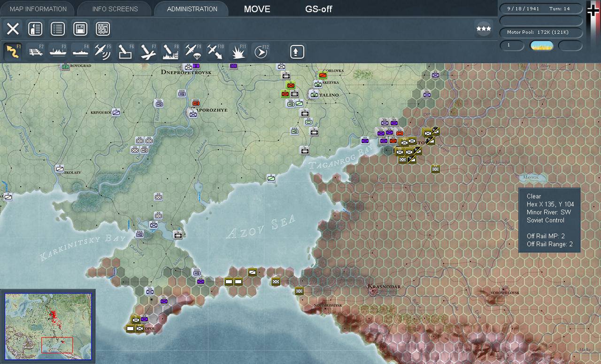Image resolution: width=601 pixels, height=364 pixels.
Task: Click the Azov Sea map label
Action: pos(261,227)
